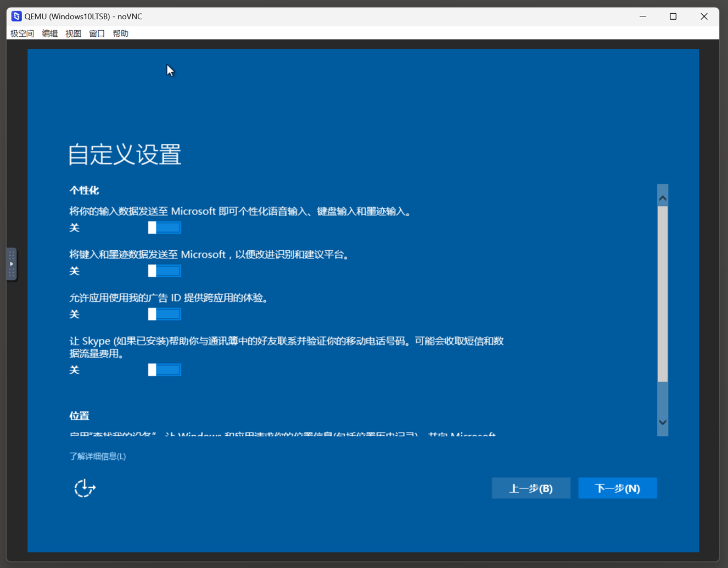Expand the noVNC control bar handle

pyautogui.click(x=12, y=263)
